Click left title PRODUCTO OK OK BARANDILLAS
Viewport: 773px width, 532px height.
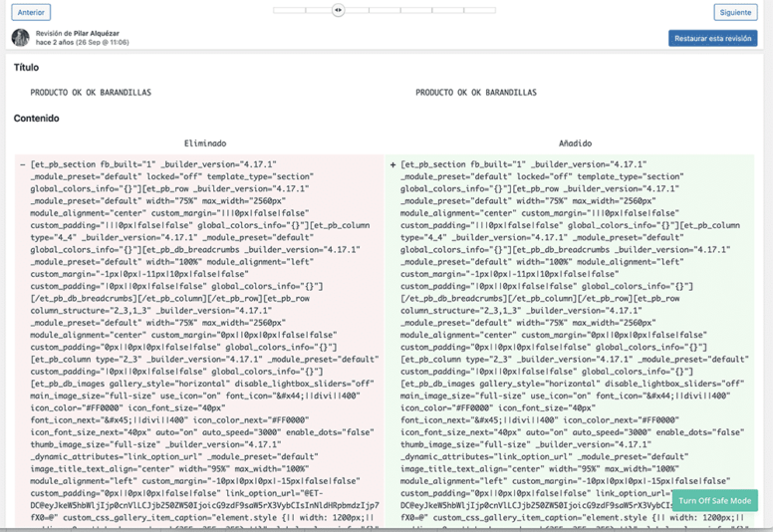(x=91, y=93)
